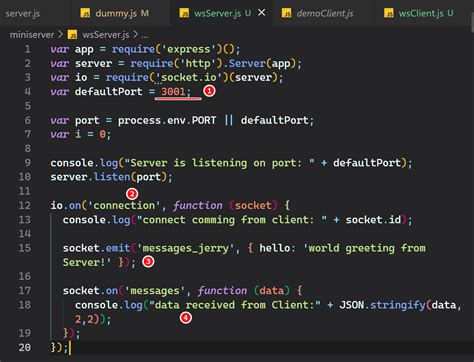Click emit in socket.emit call

click(118, 248)
